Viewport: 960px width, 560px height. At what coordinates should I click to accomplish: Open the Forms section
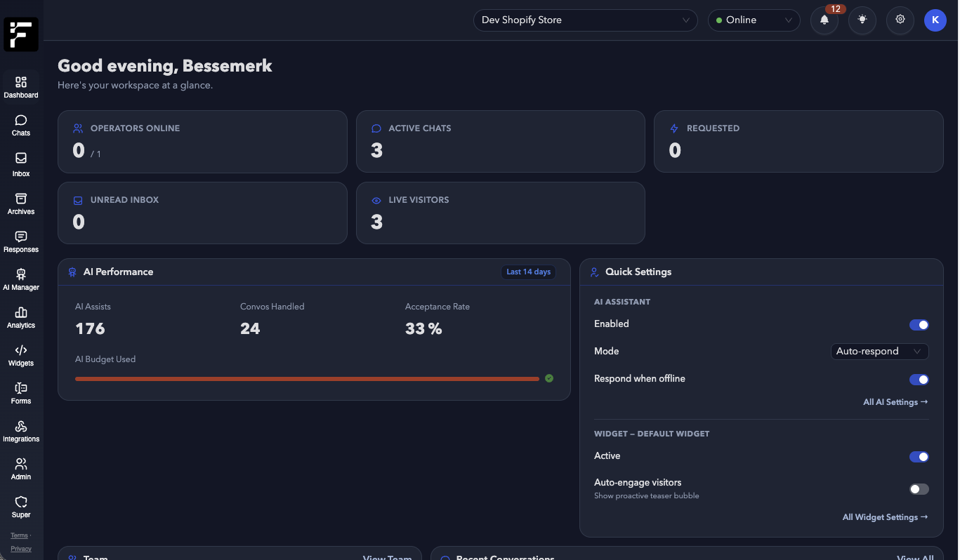pyautogui.click(x=20, y=392)
